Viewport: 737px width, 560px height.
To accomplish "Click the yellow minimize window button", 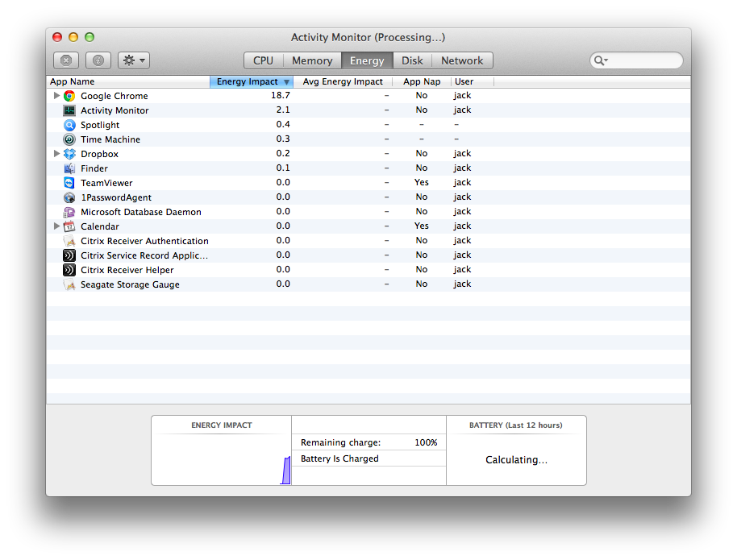I will pyautogui.click(x=73, y=37).
